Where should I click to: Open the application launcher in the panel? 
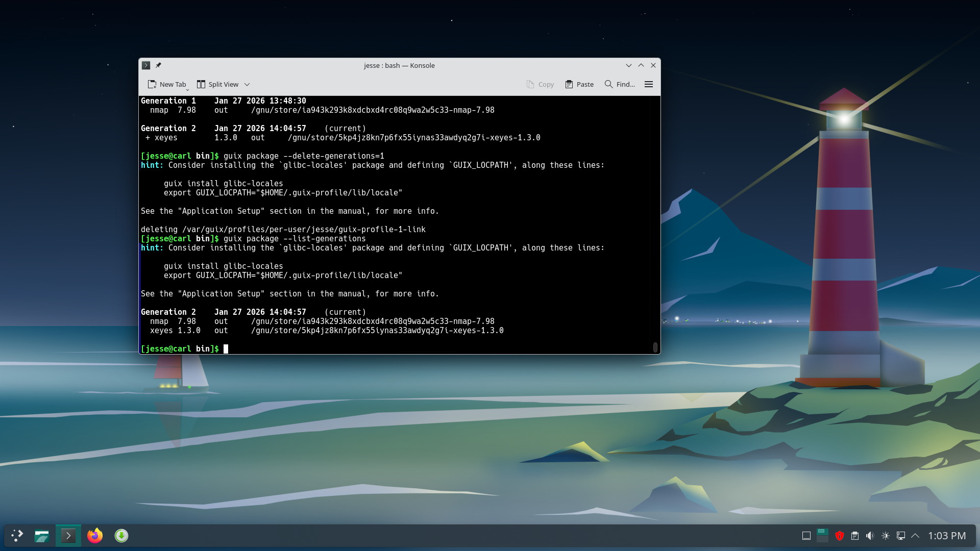pos(17,536)
